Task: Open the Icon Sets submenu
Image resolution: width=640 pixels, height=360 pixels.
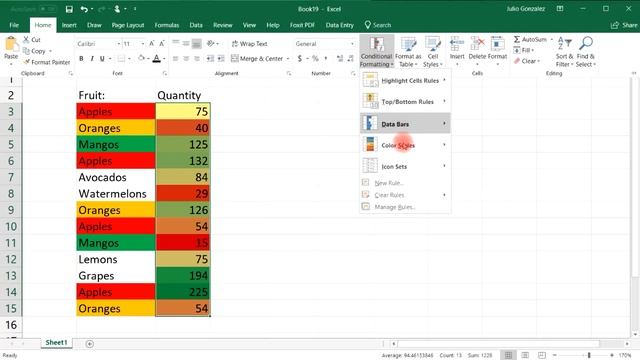Action: coord(405,166)
